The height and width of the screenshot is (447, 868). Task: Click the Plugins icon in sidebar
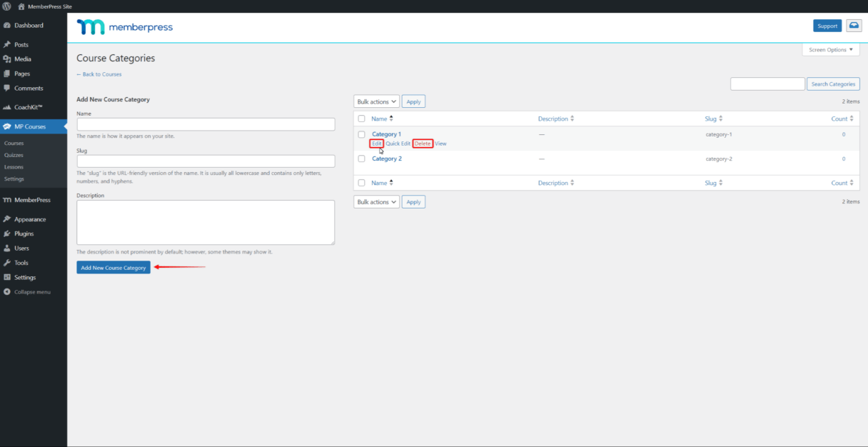(7, 233)
